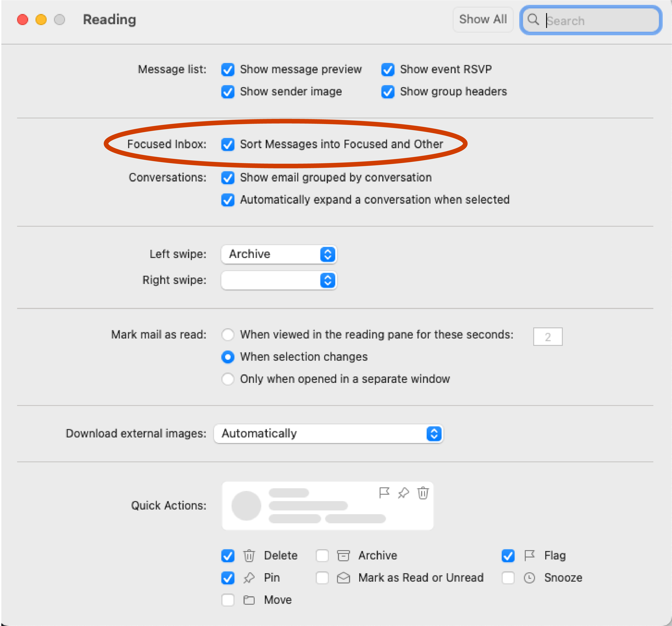Uncheck Show message preview
672x626 pixels.
[228, 70]
